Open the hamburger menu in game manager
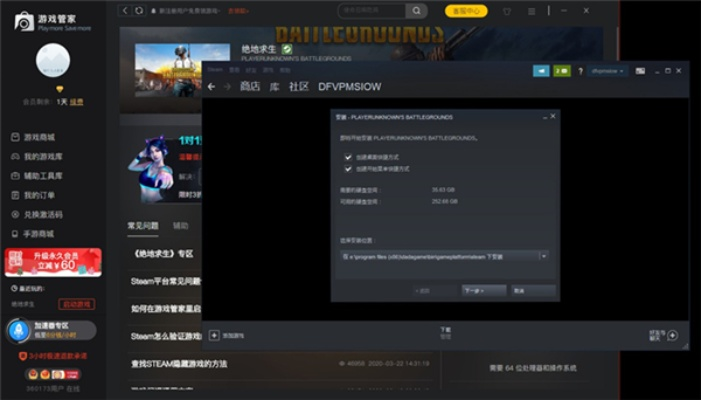701x400 pixels. (532, 11)
